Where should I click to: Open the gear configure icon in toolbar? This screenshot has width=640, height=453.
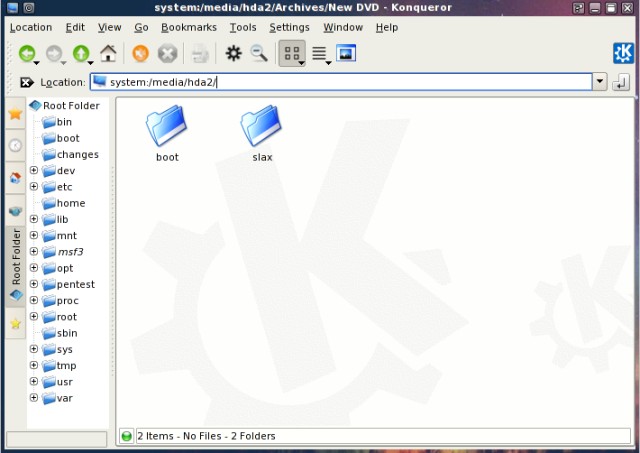(233, 53)
